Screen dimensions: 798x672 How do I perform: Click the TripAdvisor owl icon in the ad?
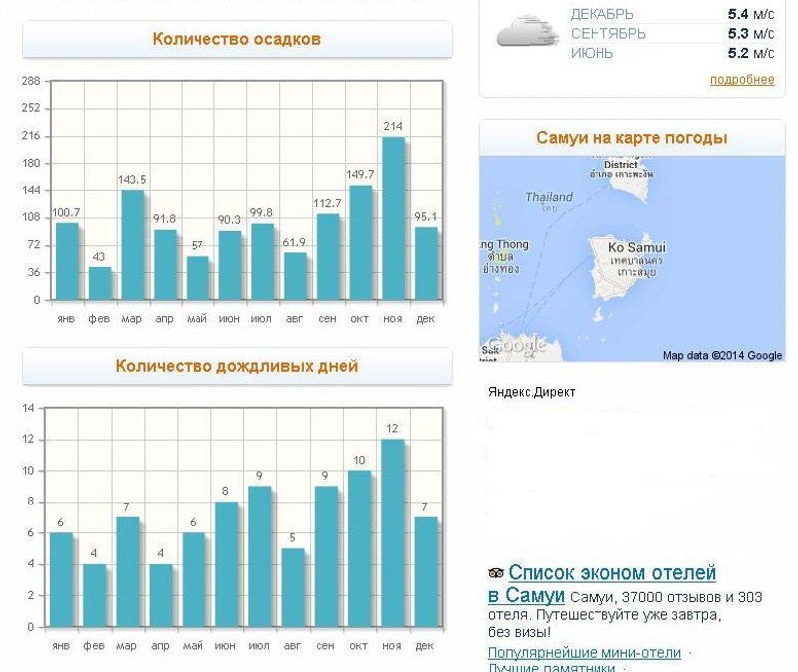pos(495,573)
